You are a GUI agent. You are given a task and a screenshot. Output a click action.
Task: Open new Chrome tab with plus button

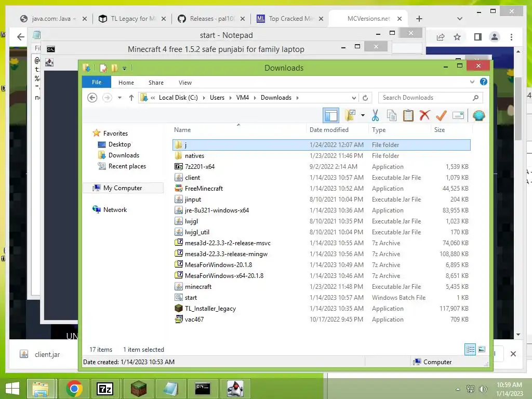tap(419, 19)
